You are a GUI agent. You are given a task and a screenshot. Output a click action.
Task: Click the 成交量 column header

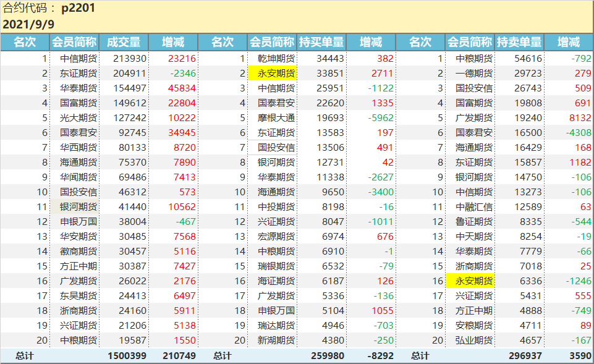[124, 42]
